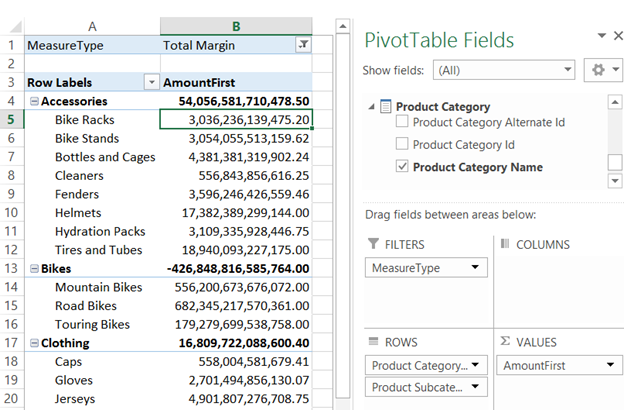Open the MeasureType field menu in Filters

[x=474, y=268]
